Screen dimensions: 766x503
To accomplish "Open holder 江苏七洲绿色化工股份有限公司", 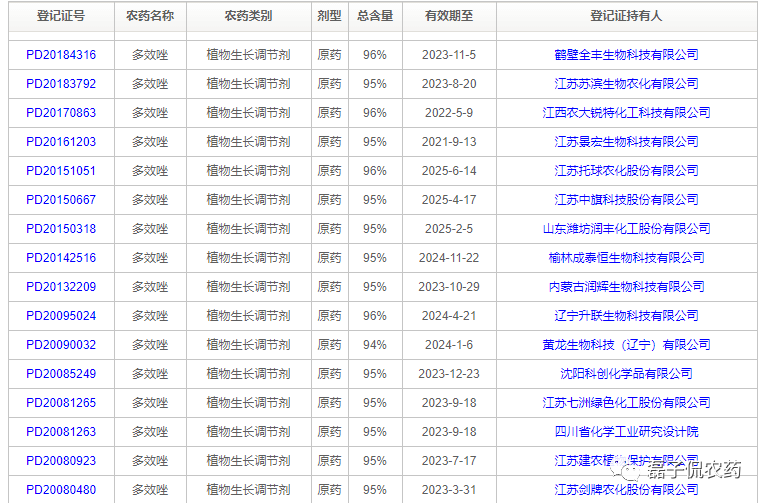I will (x=626, y=403).
